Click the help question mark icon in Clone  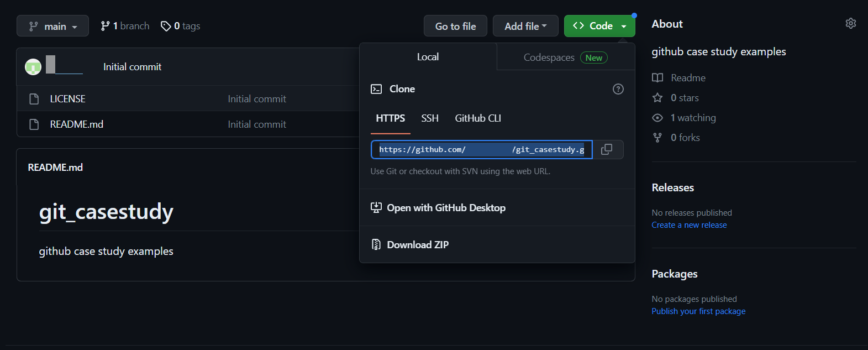(618, 89)
